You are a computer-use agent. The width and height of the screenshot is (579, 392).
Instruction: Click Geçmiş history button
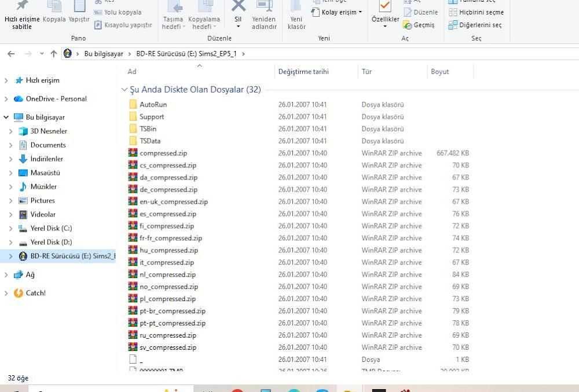pos(419,25)
